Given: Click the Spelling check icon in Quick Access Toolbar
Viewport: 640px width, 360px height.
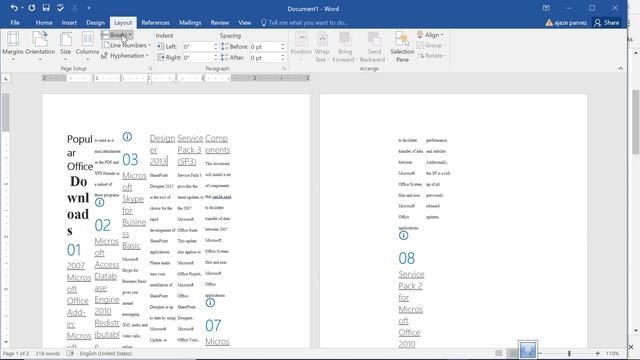Looking at the screenshot, I should (x=60, y=8).
